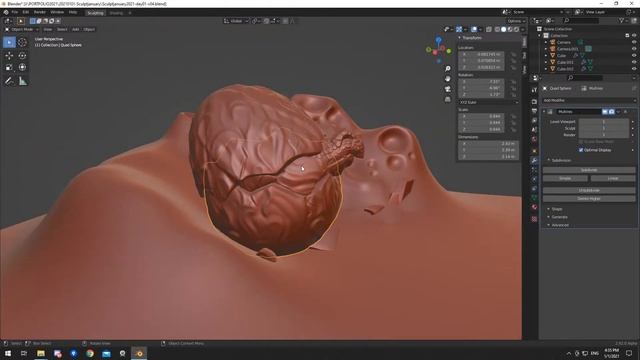Click the viewport zoom magnifier icon
The width and height of the screenshot is (640, 360).
click(448, 69)
